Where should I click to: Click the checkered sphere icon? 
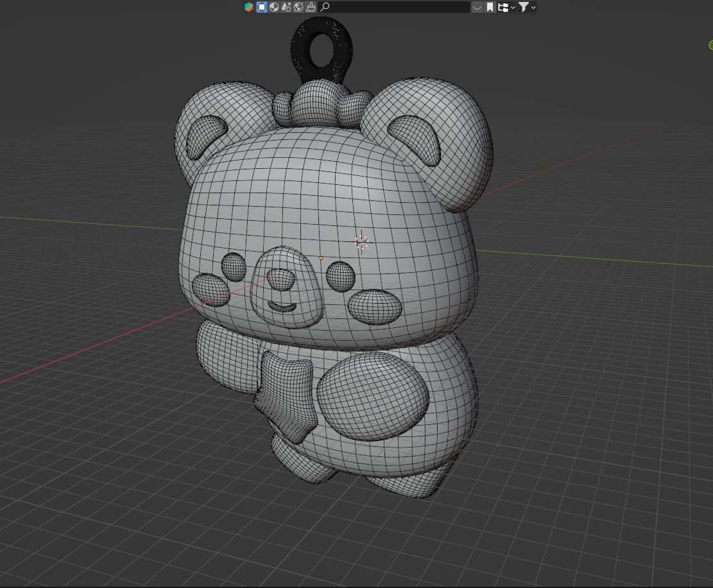[274, 7]
